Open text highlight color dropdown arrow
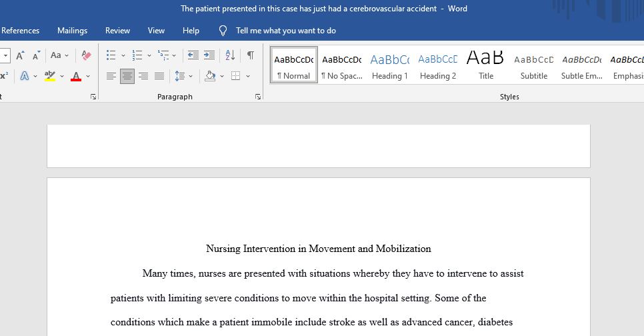This screenshot has width=644, height=336. [62, 76]
